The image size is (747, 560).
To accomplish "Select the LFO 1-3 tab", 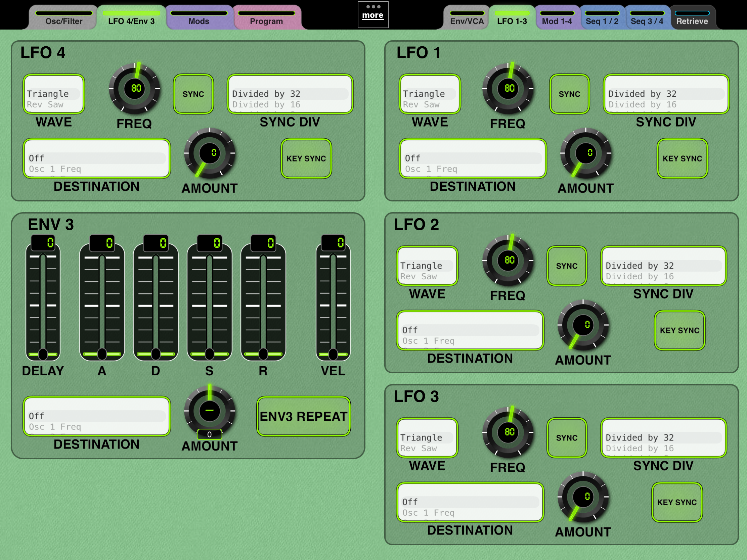I will click(512, 17).
